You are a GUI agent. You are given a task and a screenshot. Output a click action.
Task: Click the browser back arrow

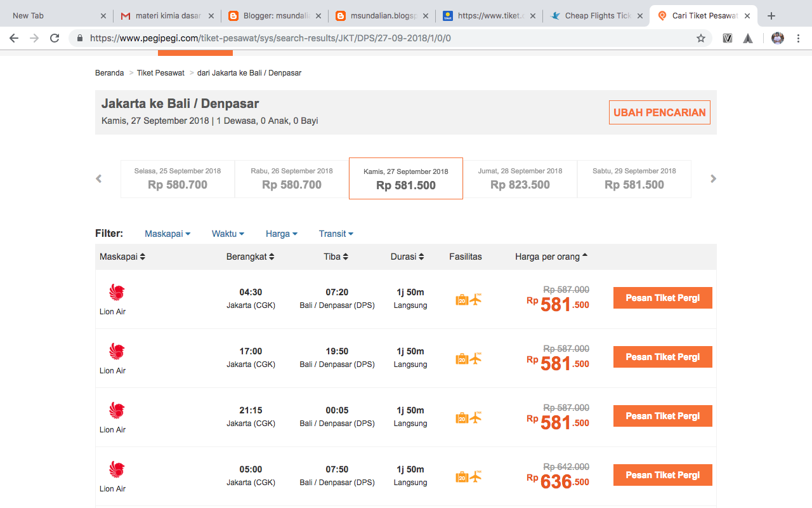click(x=14, y=38)
